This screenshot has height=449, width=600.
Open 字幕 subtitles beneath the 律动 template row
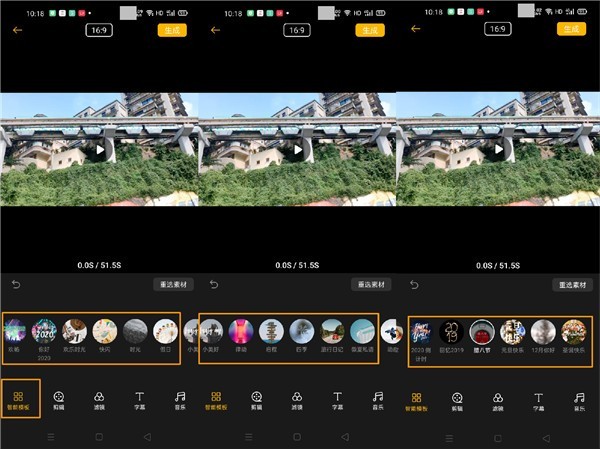[337, 400]
